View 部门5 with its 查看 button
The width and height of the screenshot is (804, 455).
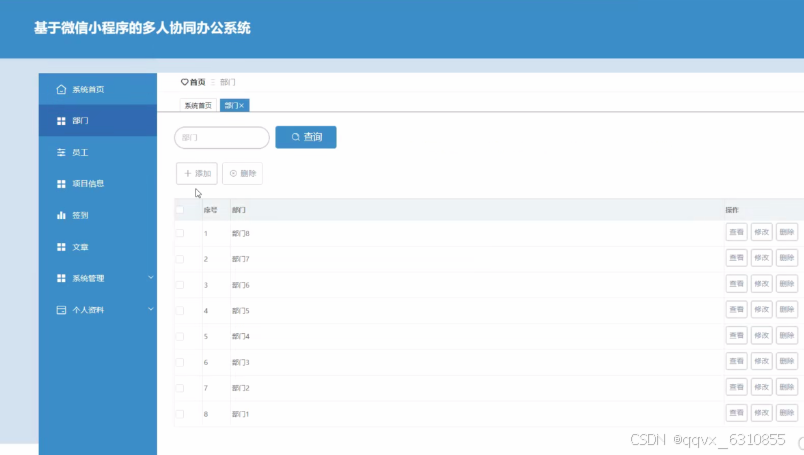click(736, 309)
